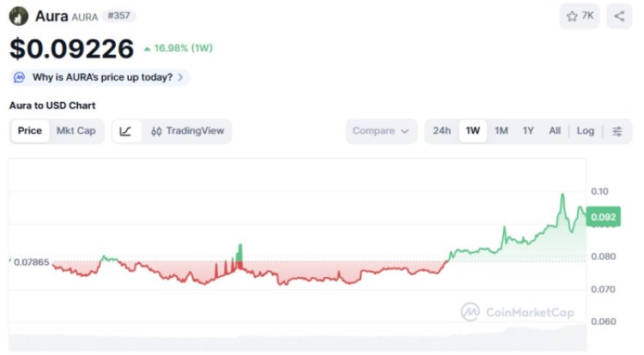644x355 pixels.
Task: Select the 1M time range tab
Action: click(501, 131)
